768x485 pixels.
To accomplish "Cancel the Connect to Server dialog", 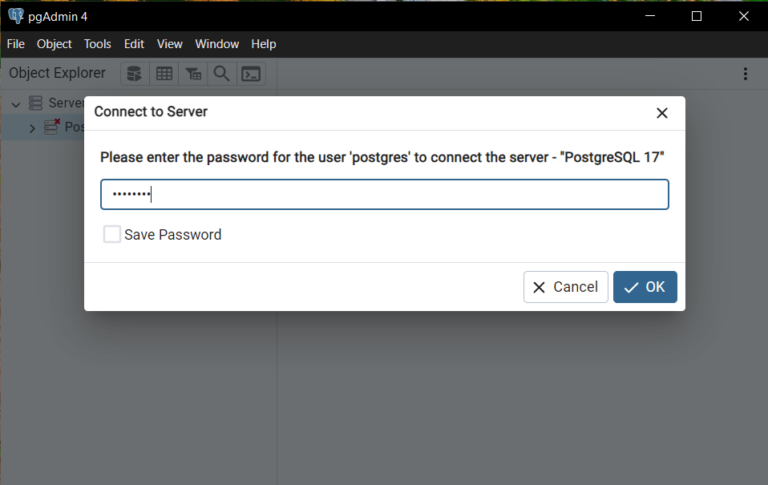I will click(x=566, y=287).
